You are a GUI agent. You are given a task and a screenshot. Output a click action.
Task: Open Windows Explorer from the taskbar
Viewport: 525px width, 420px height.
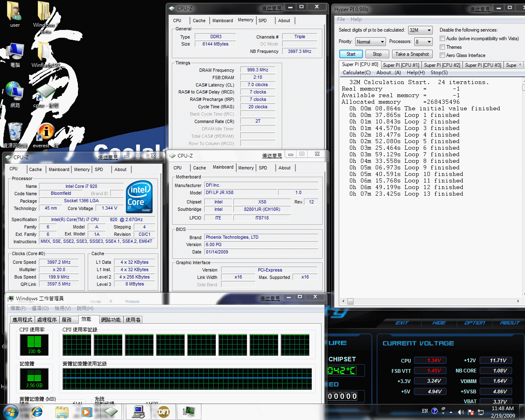coord(62,412)
